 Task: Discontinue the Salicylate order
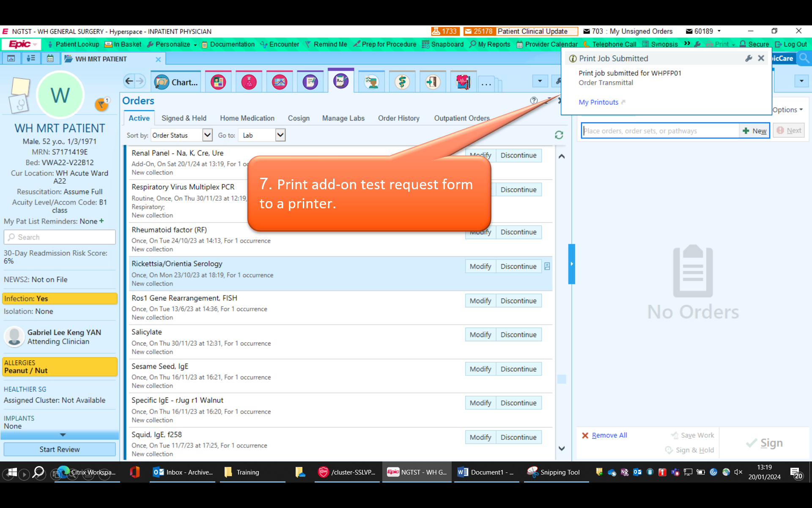(x=518, y=335)
